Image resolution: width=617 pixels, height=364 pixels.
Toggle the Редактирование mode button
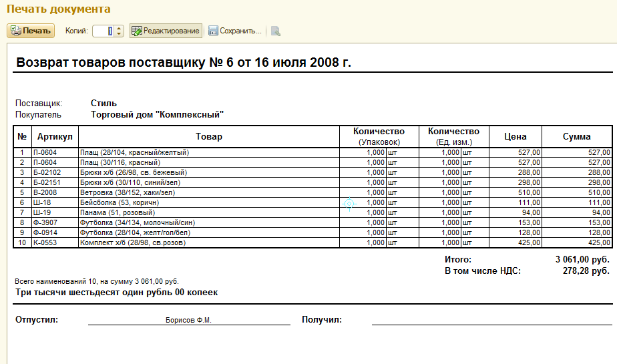tap(166, 31)
